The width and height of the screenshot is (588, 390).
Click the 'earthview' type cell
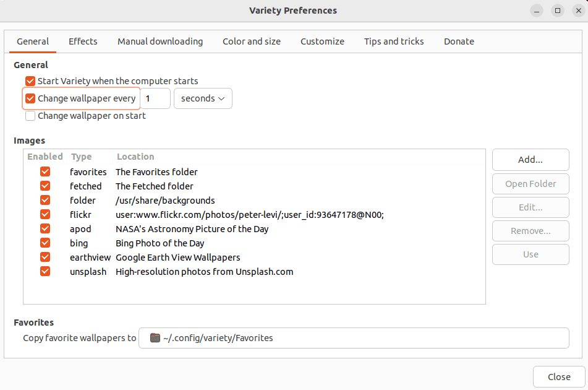pyautogui.click(x=90, y=258)
